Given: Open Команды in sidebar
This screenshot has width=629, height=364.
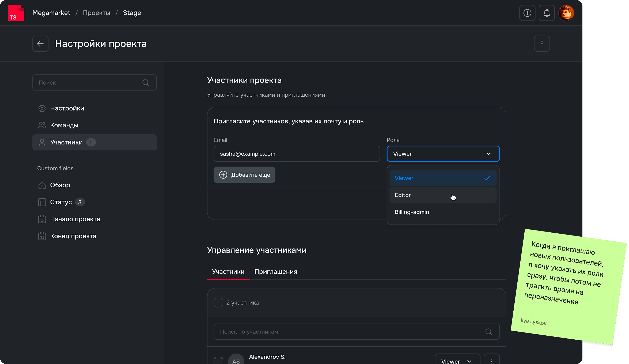Looking at the screenshot, I should pyautogui.click(x=64, y=125).
